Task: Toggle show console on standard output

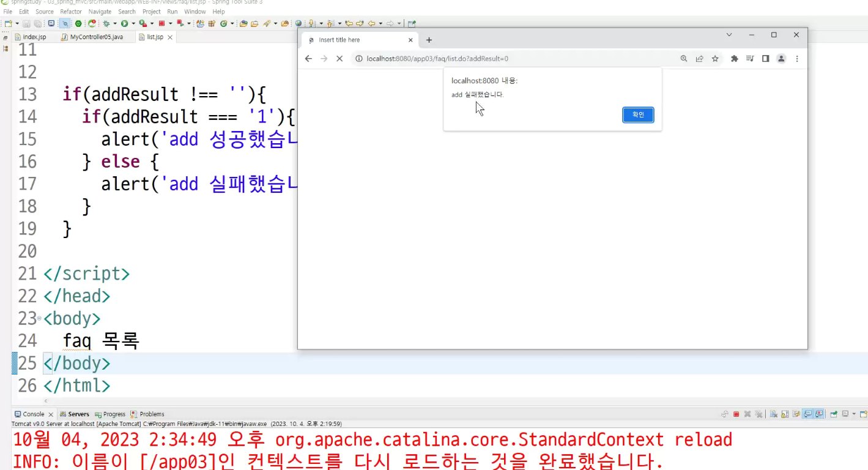Action: (x=807, y=414)
